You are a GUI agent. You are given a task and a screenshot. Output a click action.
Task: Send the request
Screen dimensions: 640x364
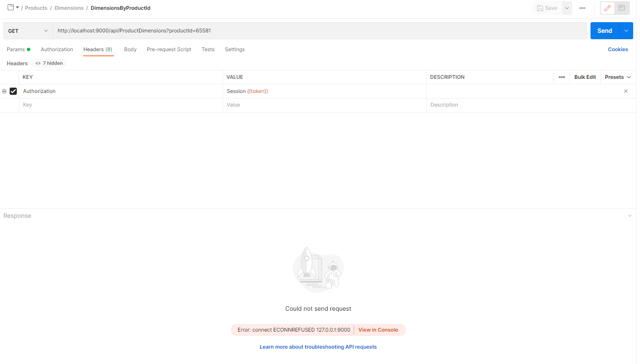tap(605, 31)
